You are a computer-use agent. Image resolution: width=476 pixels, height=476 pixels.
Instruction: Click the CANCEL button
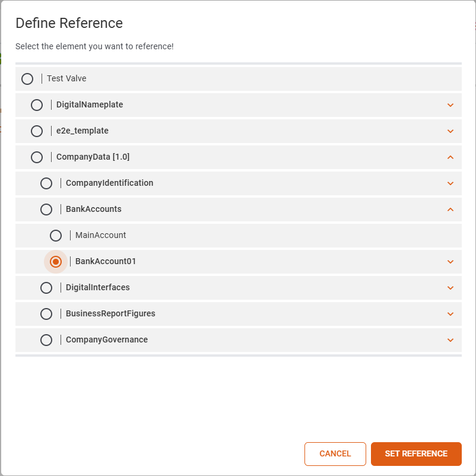click(335, 453)
